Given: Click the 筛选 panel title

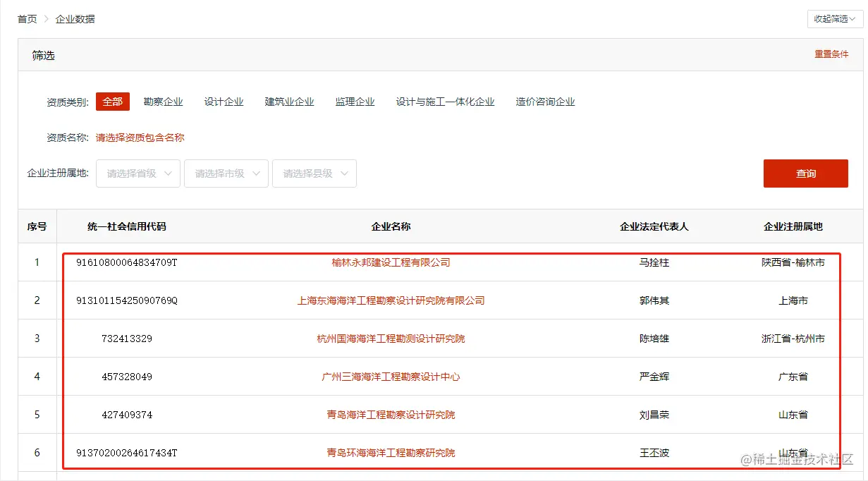Looking at the screenshot, I should click(43, 55).
